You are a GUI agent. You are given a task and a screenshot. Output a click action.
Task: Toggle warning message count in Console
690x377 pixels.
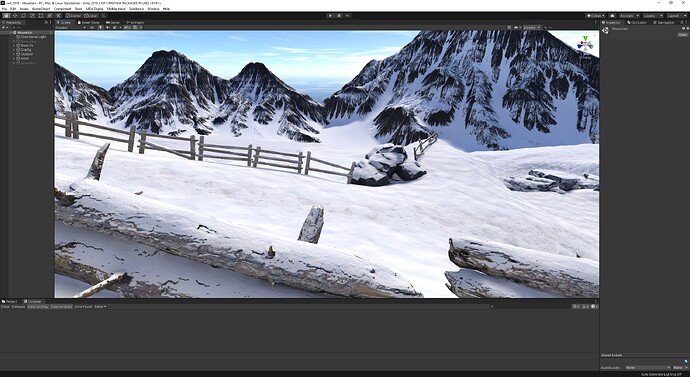click(585, 306)
